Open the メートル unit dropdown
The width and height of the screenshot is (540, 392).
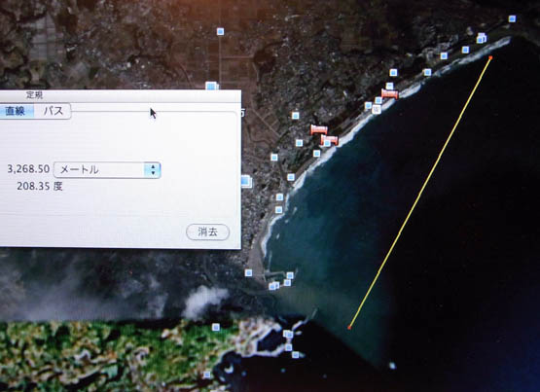pos(107,169)
